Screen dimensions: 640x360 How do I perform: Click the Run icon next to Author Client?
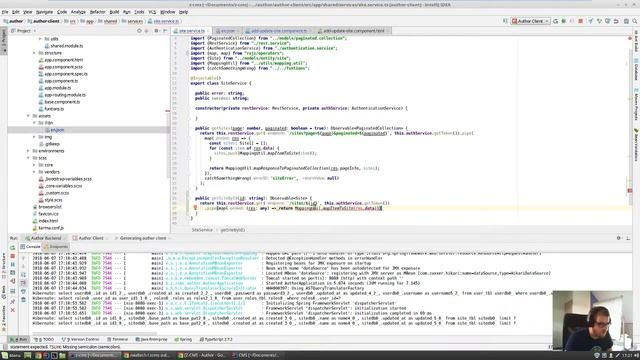tap(556, 21)
